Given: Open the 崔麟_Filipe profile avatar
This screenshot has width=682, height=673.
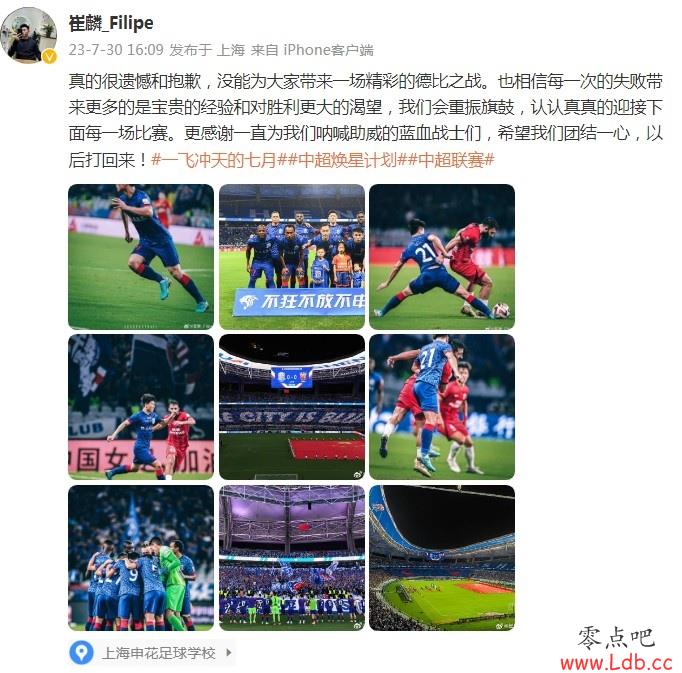Looking at the screenshot, I should pos(29,35).
